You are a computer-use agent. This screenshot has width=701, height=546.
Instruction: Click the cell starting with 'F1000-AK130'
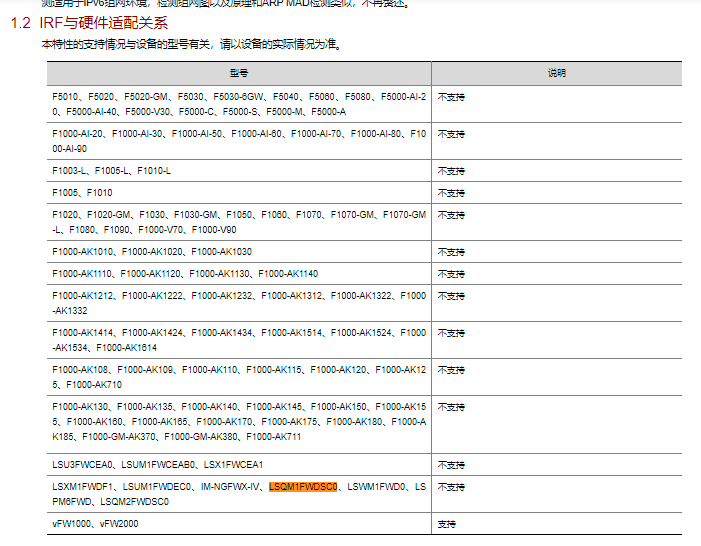pos(239,424)
